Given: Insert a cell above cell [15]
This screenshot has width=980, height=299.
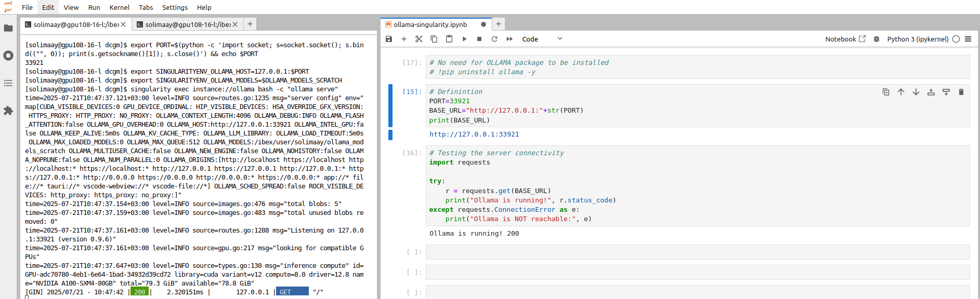Looking at the screenshot, I should pyautogui.click(x=931, y=92).
